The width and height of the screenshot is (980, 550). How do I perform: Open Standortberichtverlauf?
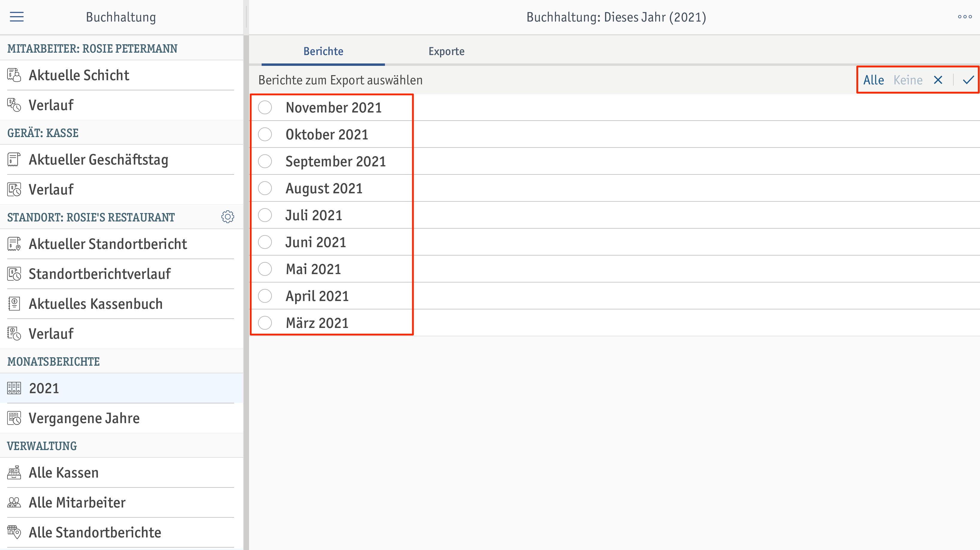coord(121,274)
